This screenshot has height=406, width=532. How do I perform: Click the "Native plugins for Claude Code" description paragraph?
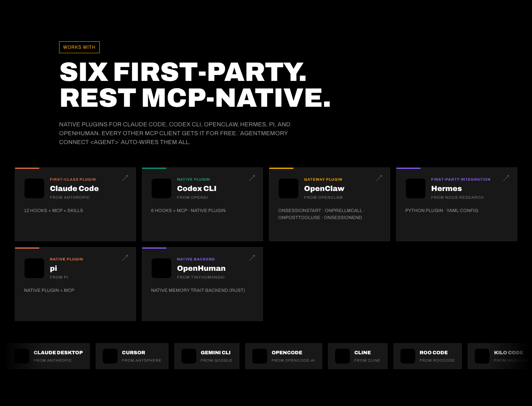175,133
